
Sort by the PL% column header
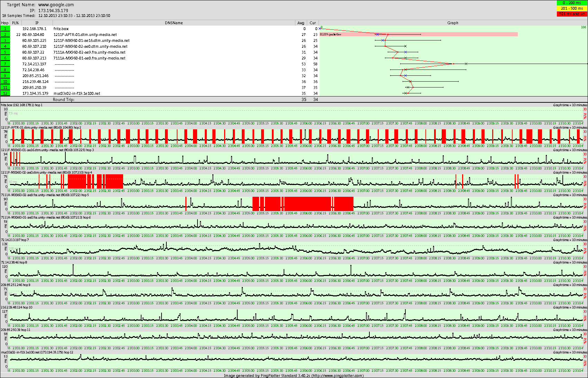[15, 23]
